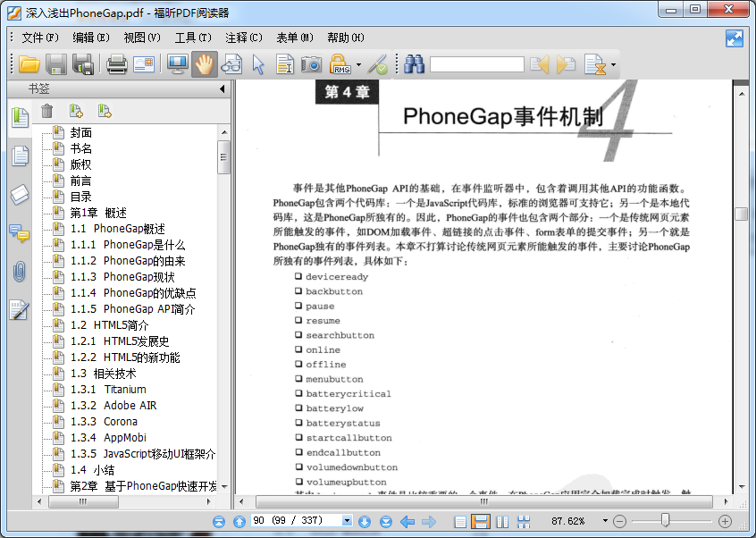Open the 编辑(E) menu
This screenshot has height=538, width=756.
tap(91, 38)
